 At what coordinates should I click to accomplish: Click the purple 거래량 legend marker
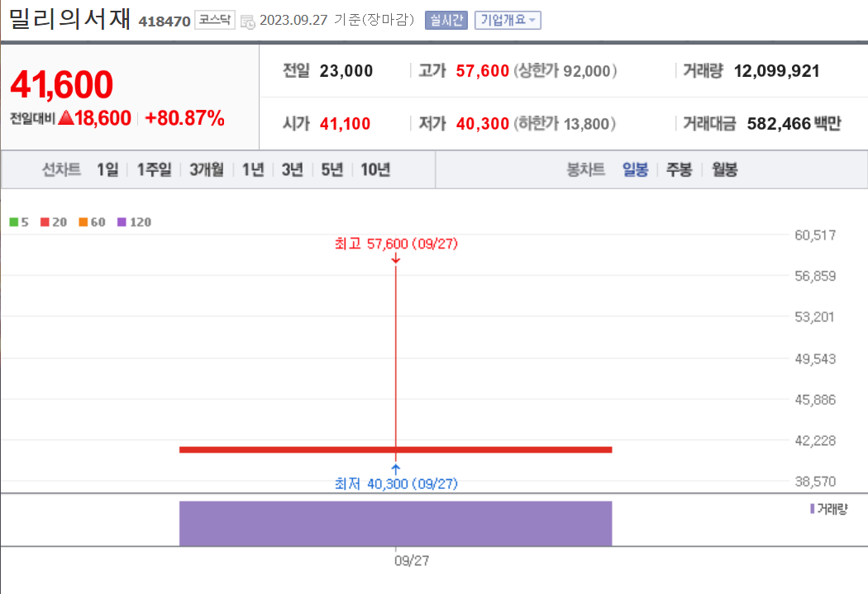[x=812, y=508]
